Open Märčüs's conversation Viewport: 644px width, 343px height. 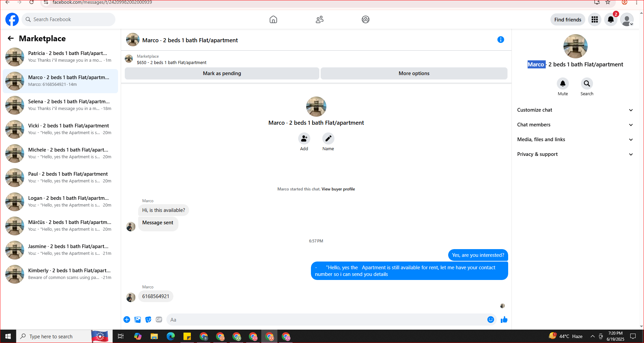[x=60, y=226]
